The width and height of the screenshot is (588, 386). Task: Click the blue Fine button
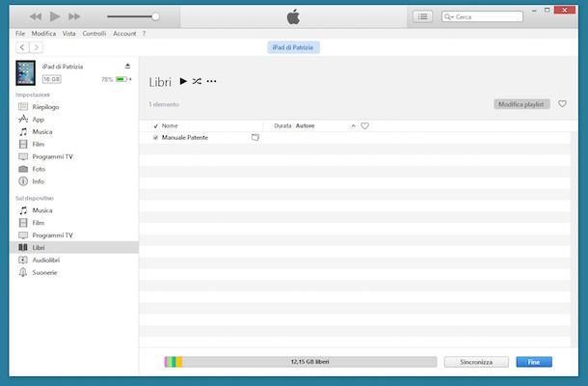[x=534, y=362]
